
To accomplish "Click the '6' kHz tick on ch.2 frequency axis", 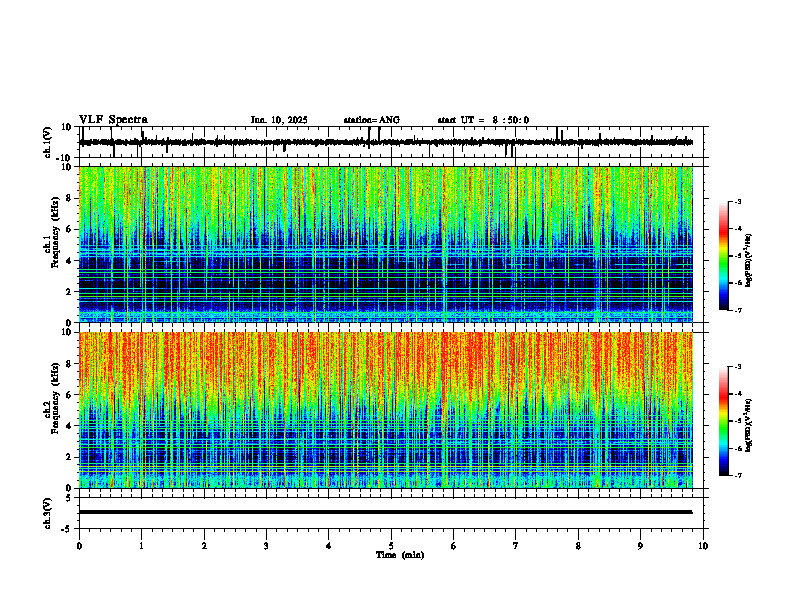I will tap(70, 395).
